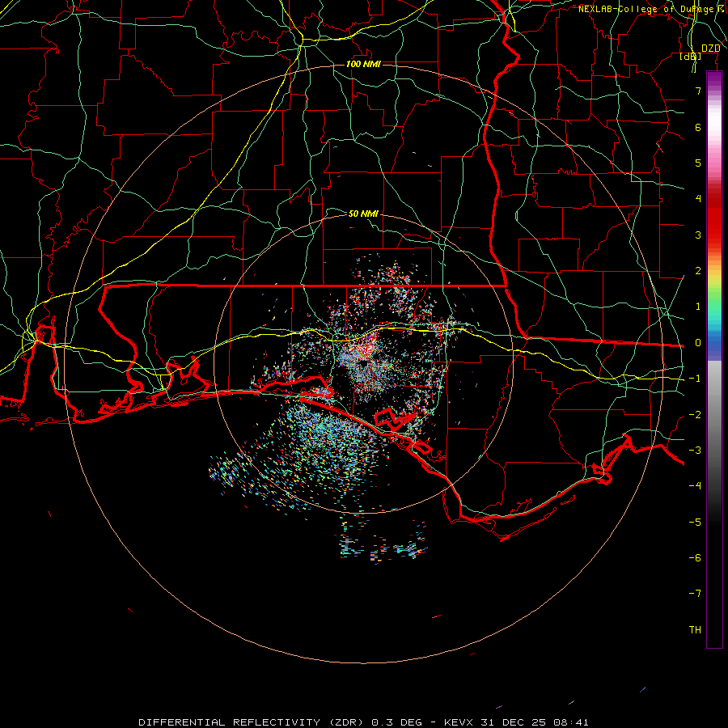This screenshot has width=728, height=728.
Task: Click the 4 value on color scale
Action: (698, 198)
